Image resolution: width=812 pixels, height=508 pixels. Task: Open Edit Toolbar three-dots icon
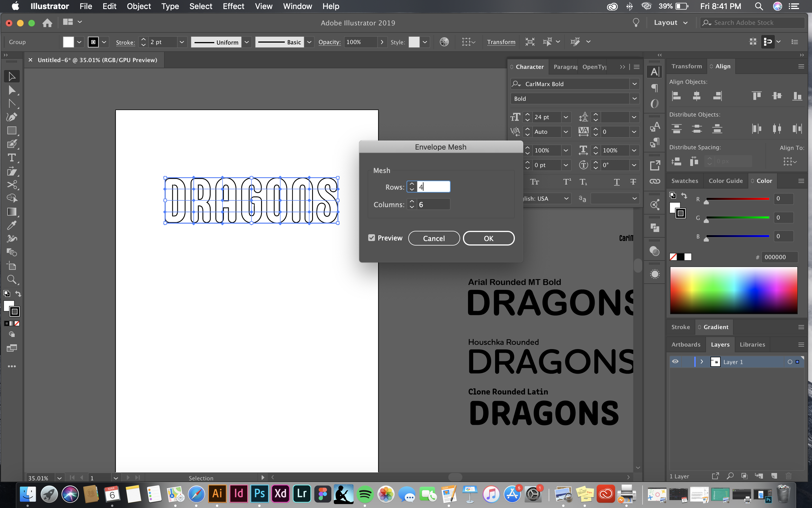(12, 366)
